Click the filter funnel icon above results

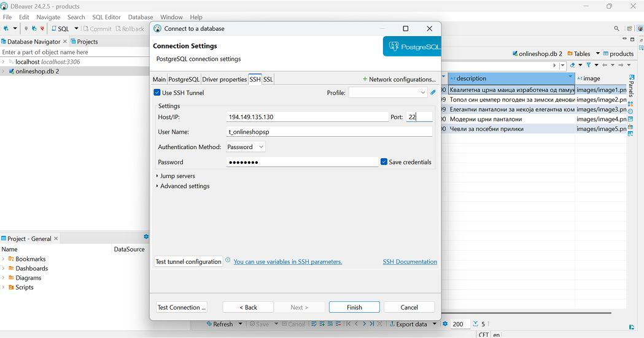[588, 65]
